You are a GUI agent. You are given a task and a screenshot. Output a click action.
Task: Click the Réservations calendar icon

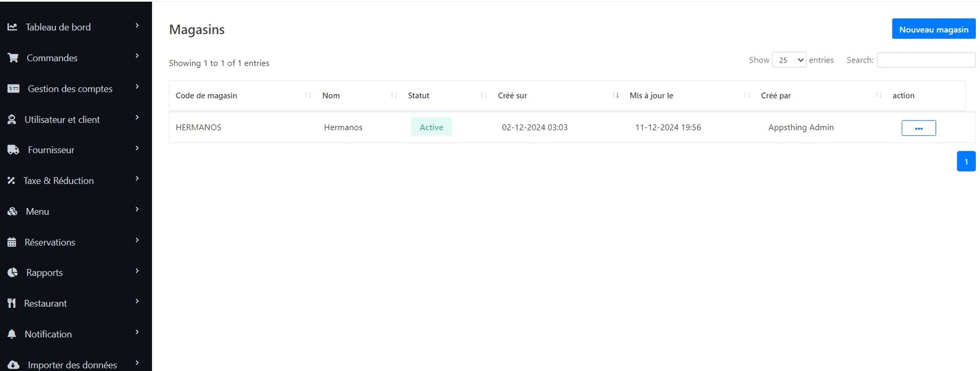[12, 242]
